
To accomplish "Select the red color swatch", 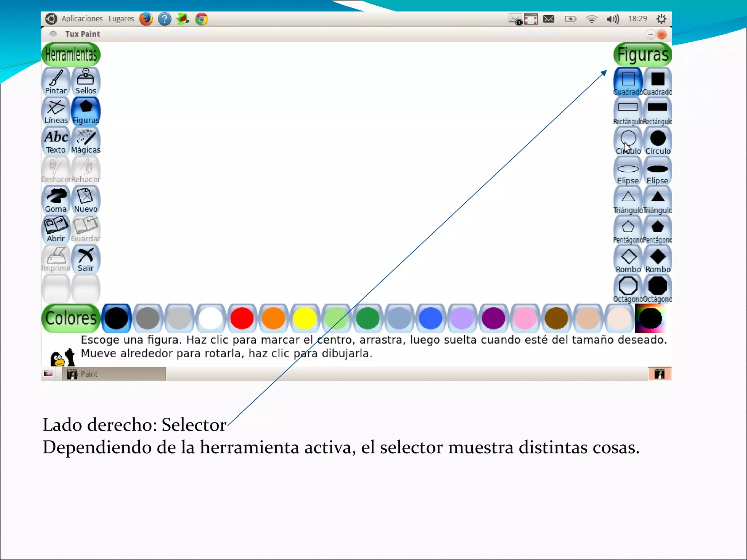I will pos(242,318).
